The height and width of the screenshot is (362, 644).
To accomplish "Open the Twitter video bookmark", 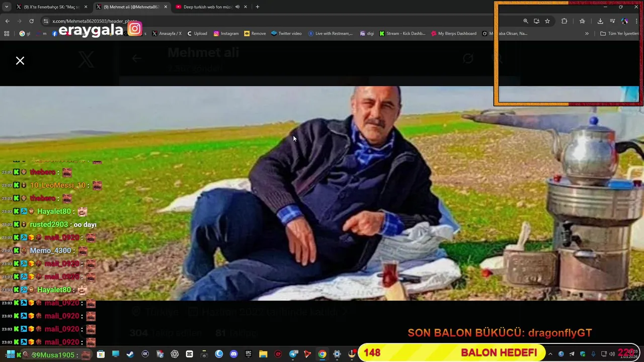I will pyautogui.click(x=286, y=34).
